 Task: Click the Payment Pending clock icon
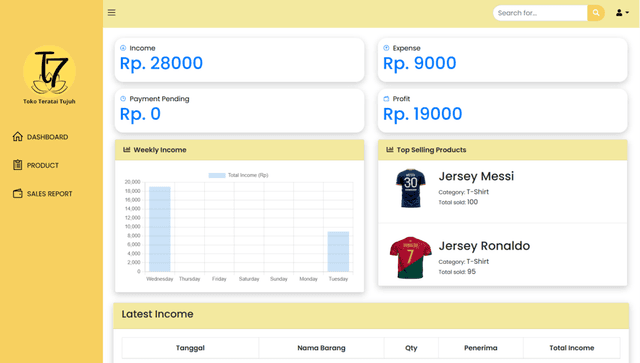(x=123, y=98)
